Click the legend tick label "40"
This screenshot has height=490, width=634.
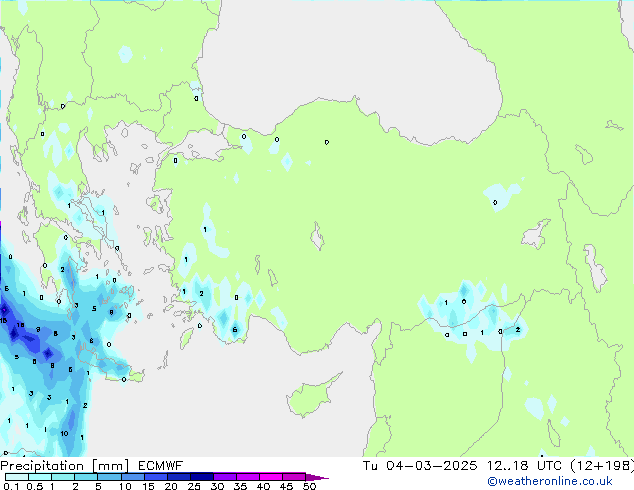click(263, 486)
